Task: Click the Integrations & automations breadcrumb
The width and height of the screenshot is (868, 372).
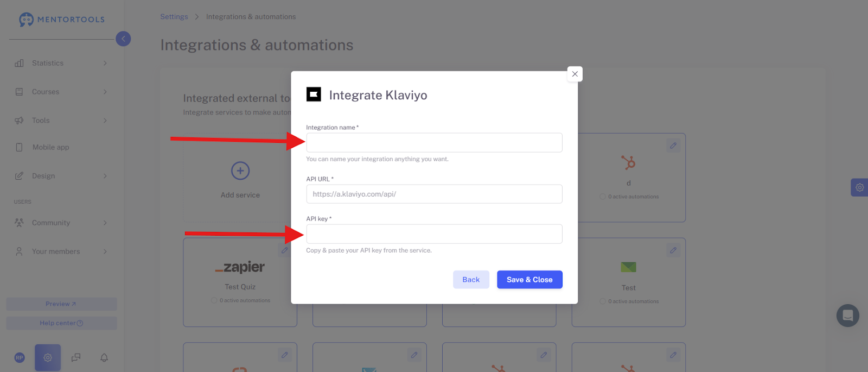Action: 251,17
